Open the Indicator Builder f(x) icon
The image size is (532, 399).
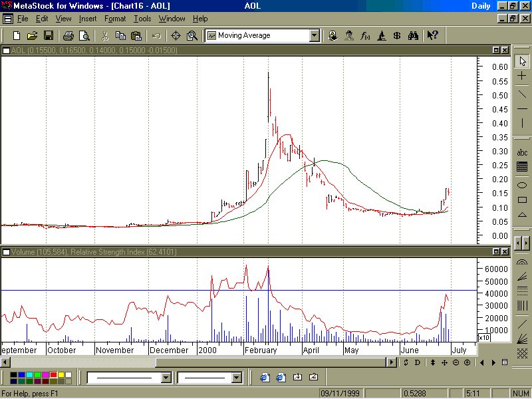tap(365, 36)
